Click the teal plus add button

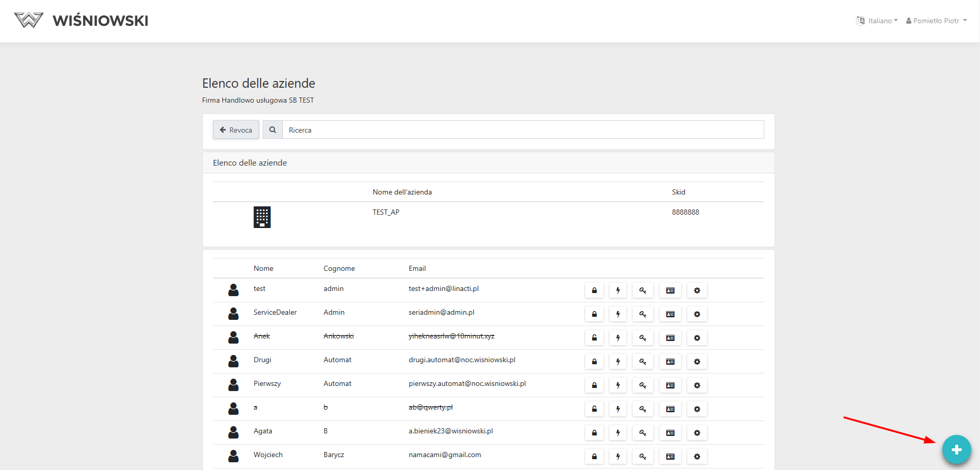click(x=956, y=449)
